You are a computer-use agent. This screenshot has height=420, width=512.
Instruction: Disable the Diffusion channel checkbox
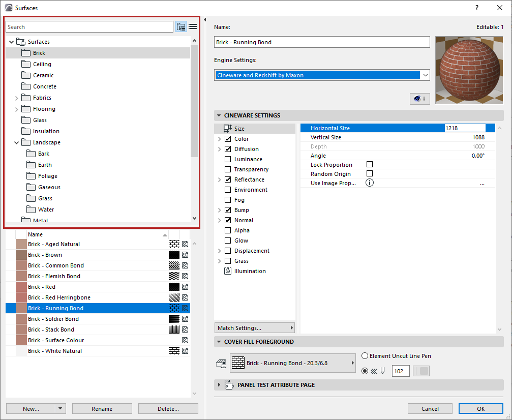[228, 149]
